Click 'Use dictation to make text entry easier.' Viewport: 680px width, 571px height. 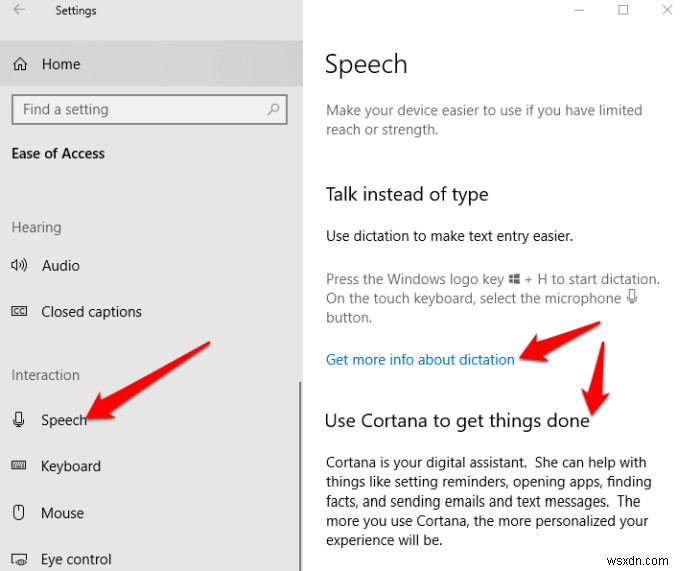(449, 236)
